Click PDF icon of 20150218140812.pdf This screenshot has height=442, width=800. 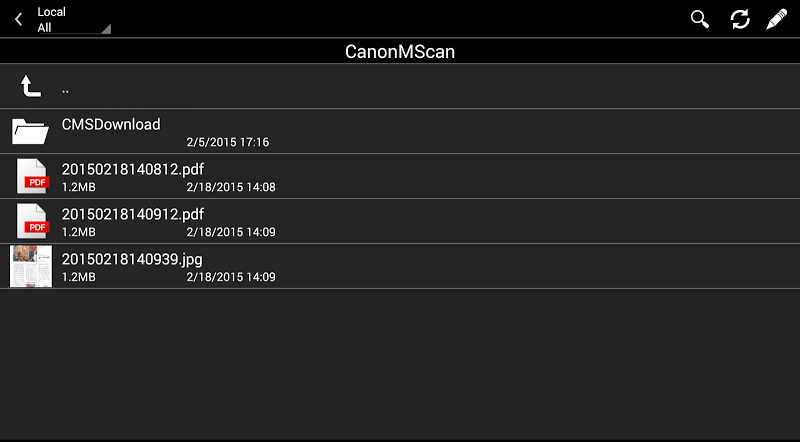pyautogui.click(x=32, y=176)
